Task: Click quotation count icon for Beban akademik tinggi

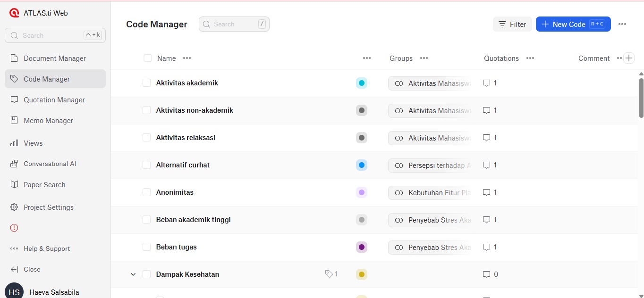Action: coord(487,220)
